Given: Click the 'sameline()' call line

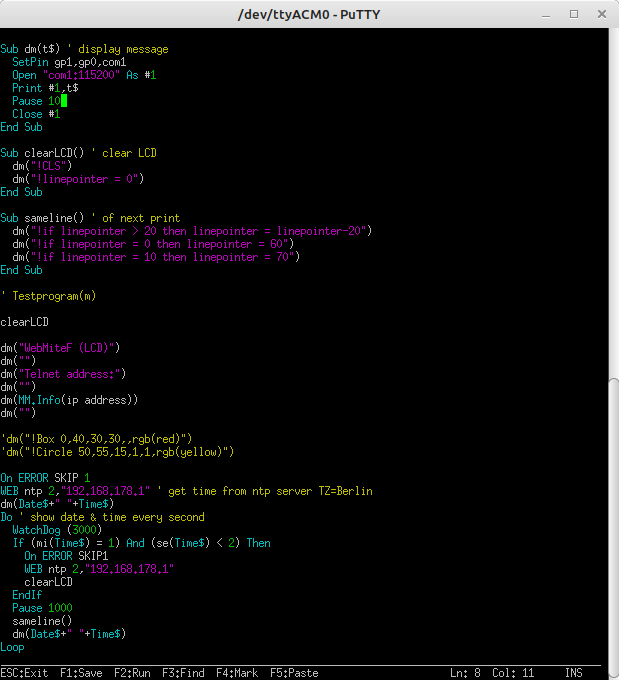Looking at the screenshot, I should [42, 621].
